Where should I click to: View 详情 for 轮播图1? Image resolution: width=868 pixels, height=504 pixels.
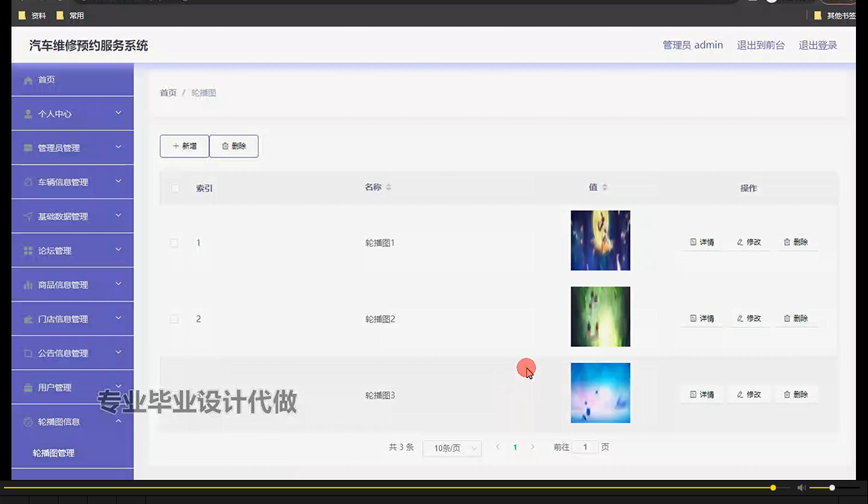[702, 242]
